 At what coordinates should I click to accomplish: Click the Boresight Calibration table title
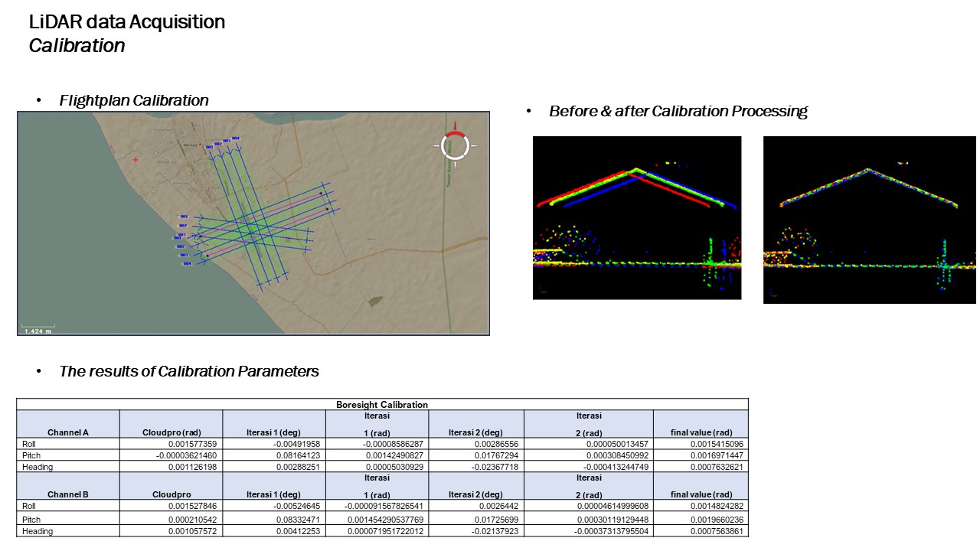pyautogui.click(x=382, y=404)
